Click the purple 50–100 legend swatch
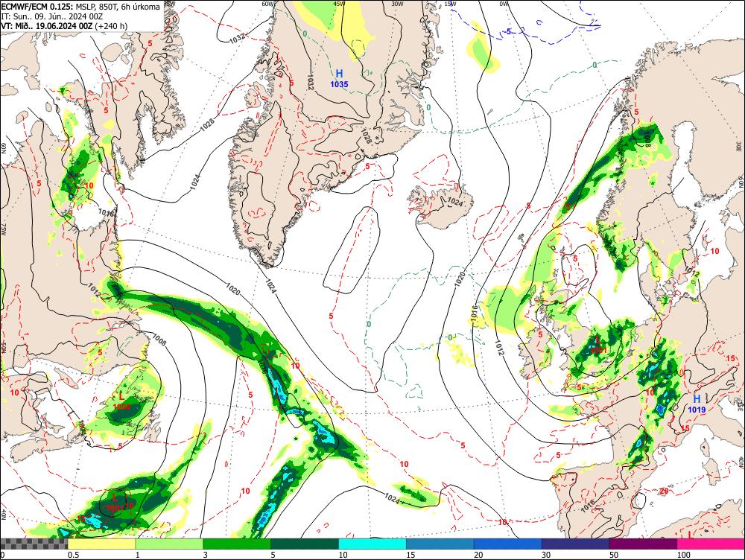745x560 pixels. [644, 544]
